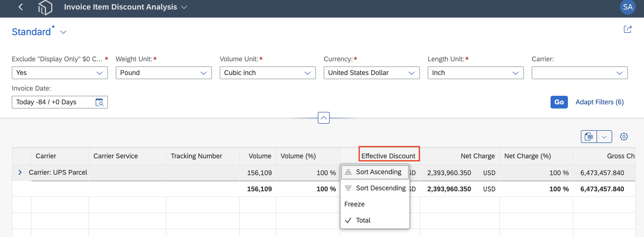This screenshot has height=237, width=644.
Task: Open the Invoice Item Discount Analysis title dropdown
Action: pos(184,7)
